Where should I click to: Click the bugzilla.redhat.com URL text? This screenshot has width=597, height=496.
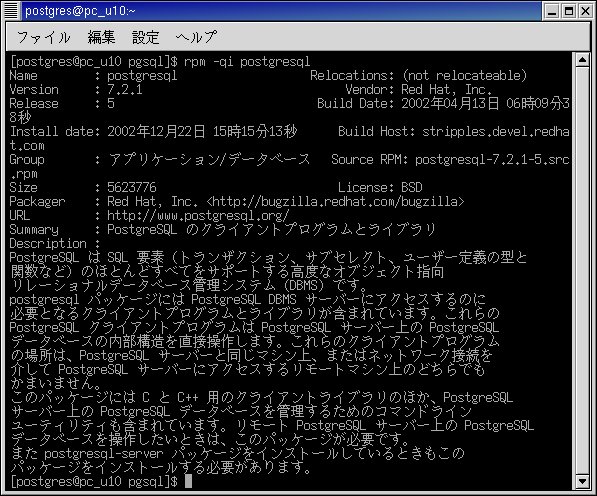pos(335,202)
